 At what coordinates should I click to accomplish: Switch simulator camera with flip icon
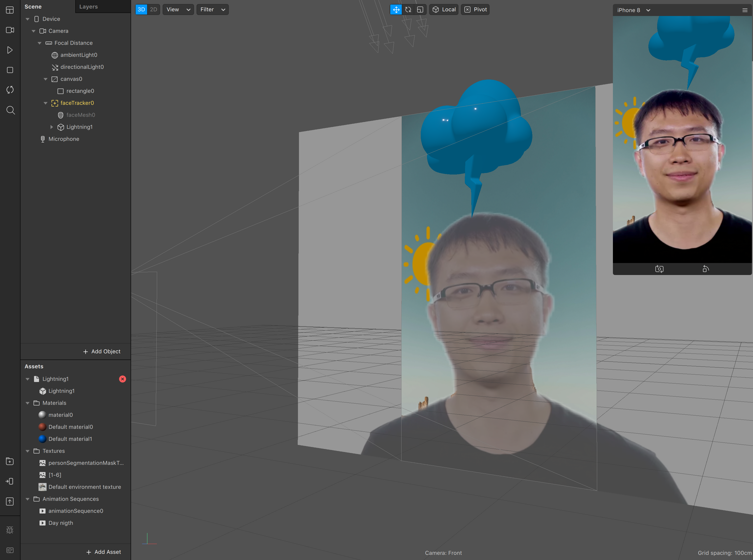pyautogui.click(x=659, y=269)
